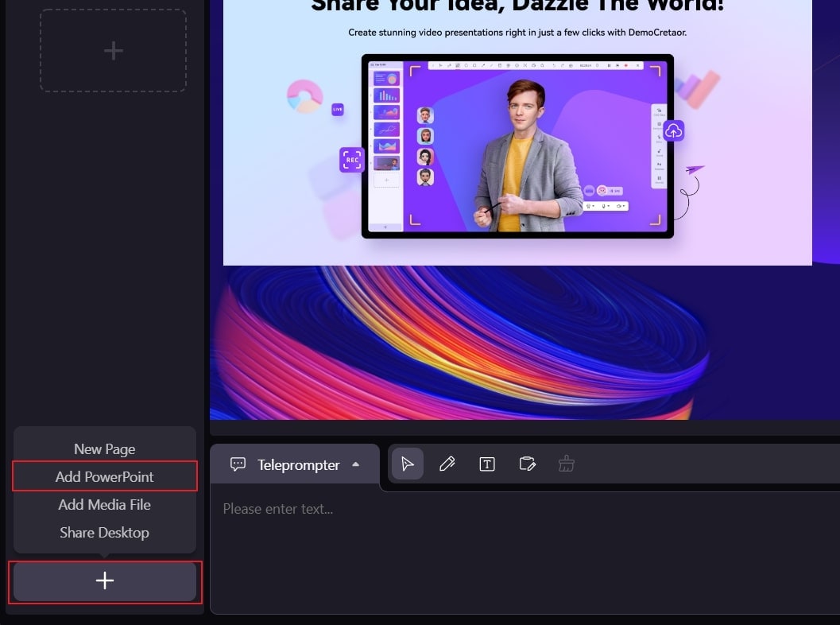Choose Add Media File option

tap(104, 504)
